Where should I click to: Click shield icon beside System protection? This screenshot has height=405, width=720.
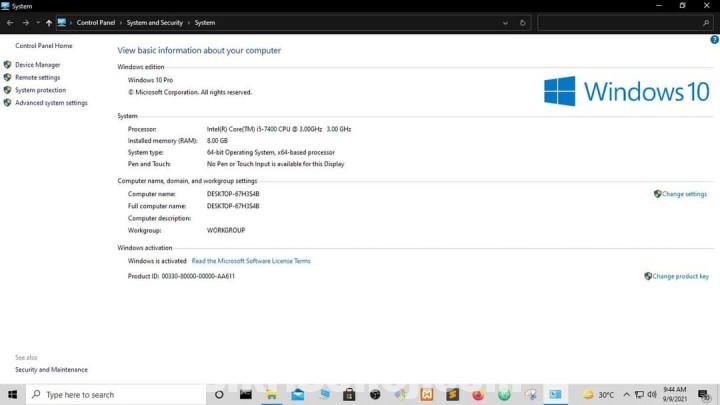[x=7, y=90]
